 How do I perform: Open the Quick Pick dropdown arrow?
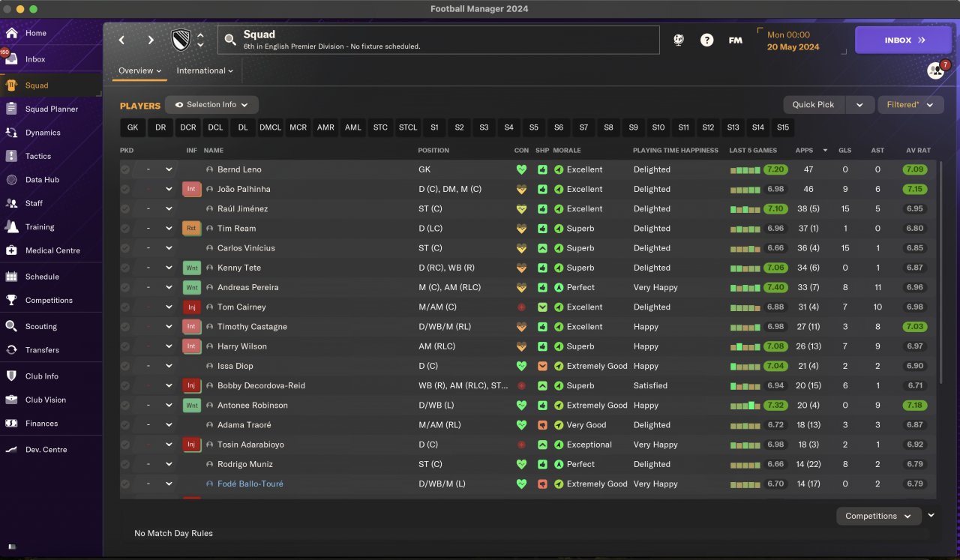coord(859,105)
